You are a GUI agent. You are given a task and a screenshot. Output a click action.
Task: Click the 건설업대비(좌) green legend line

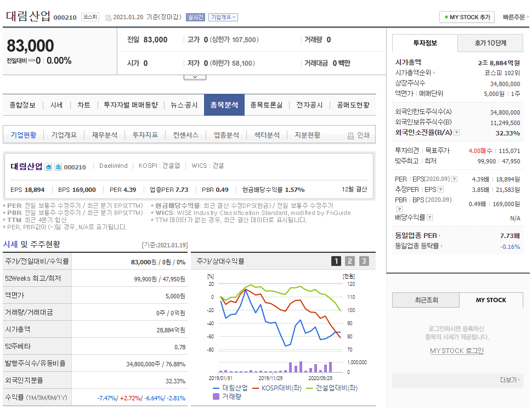pyautogui.click(x=309, y=388)
